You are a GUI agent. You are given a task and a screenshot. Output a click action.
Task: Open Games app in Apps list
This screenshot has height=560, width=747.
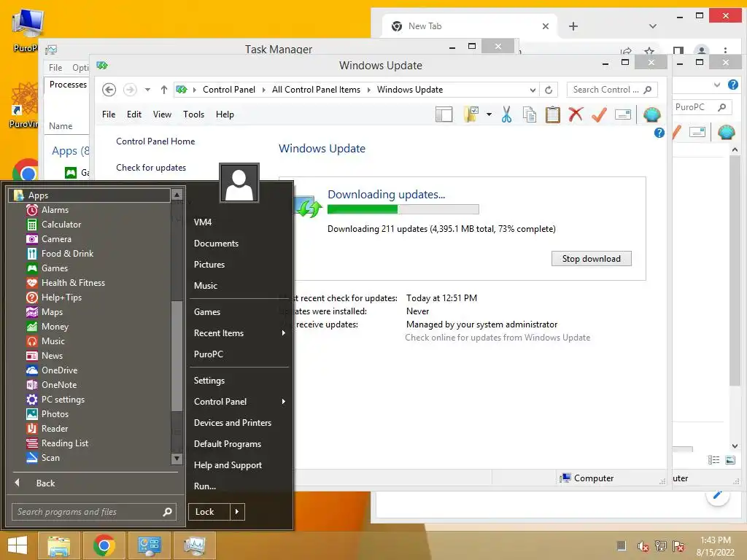click(x=47, y=268)
